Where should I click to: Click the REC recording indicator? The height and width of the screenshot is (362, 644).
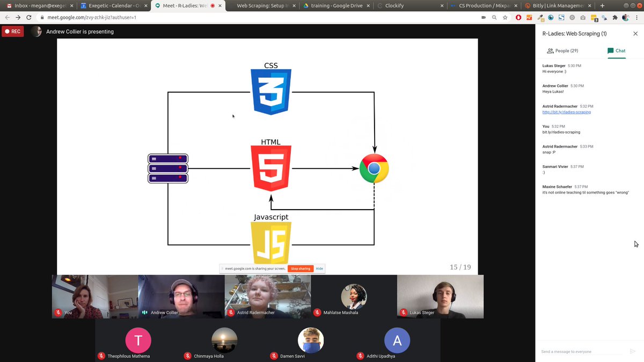point(12,31)
